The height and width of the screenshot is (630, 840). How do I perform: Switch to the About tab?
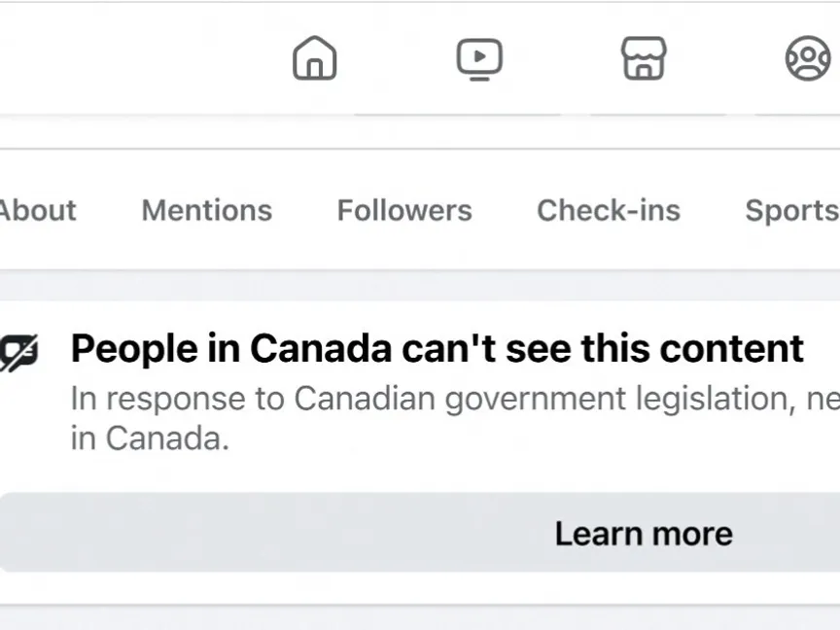tap(37, 210)
